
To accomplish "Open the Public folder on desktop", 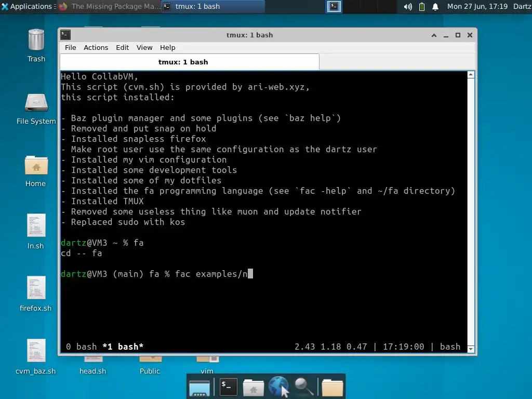I will (150, 366).
